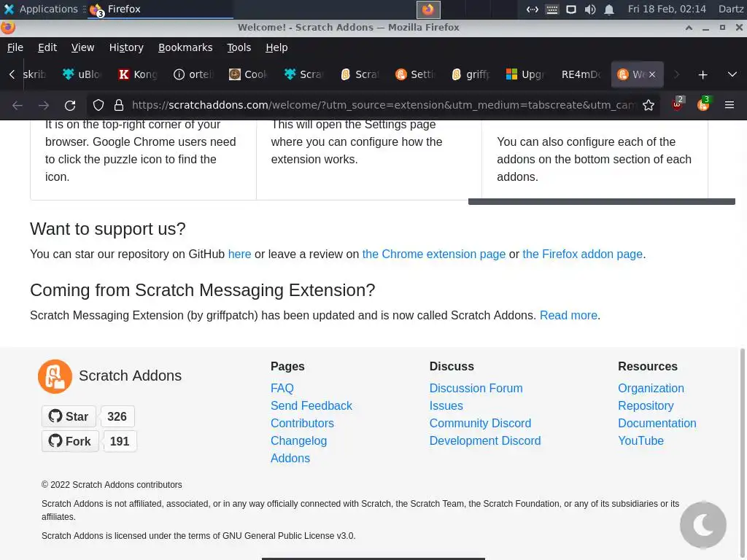Click the network connection tray icon
The height and width of the screenshot is (560, 747).
click(532, 9)
